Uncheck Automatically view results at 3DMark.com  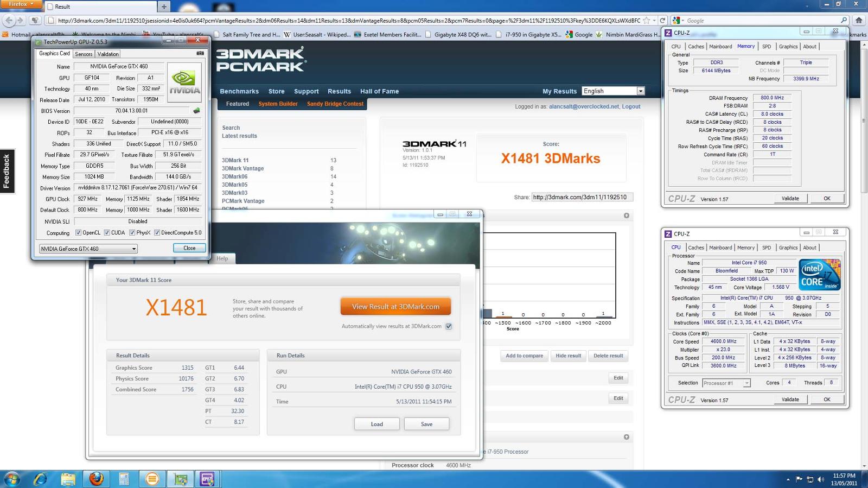click(x=449, y=326)
